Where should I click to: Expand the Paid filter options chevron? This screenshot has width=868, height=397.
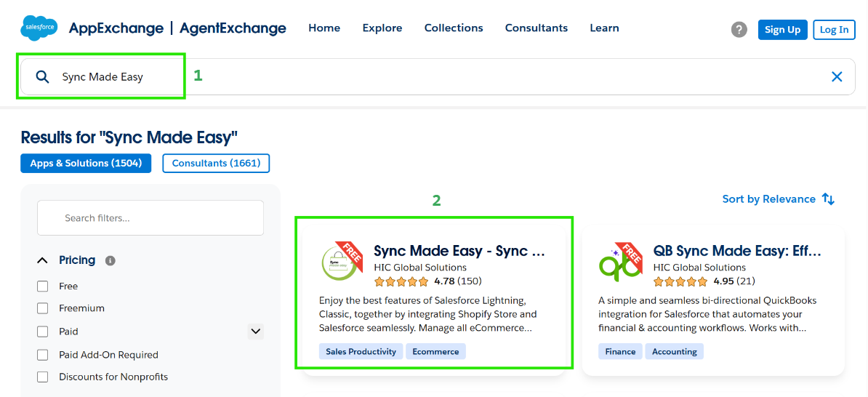click(255, 332)
